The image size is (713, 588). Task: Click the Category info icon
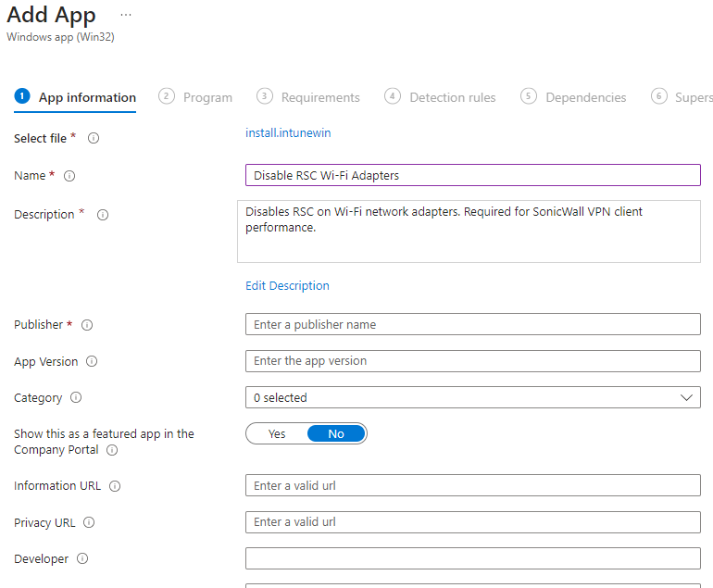coord(76,398)
